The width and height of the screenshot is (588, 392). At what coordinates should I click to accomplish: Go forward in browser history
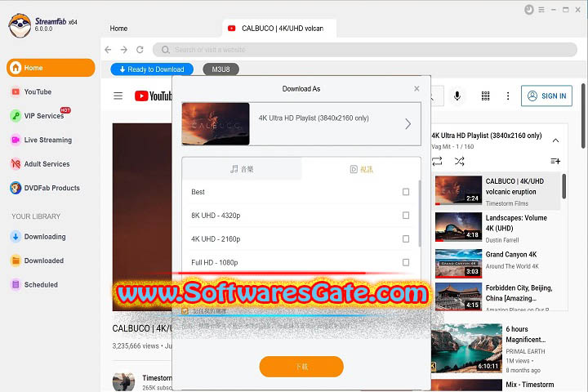tap(124, 50)
